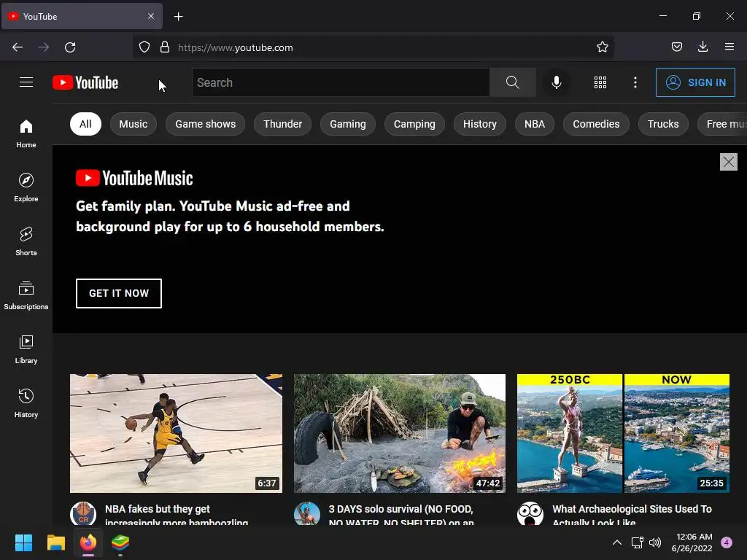Screen dimensions: 747x560
Task: Open Explore in the sidebar
Action: pos(26,187)
